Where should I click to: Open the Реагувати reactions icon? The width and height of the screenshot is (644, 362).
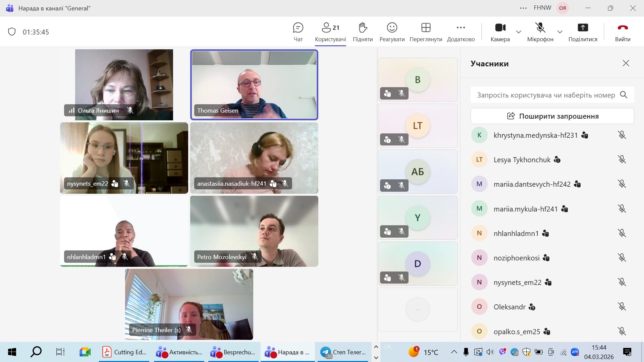coord(392,28)
